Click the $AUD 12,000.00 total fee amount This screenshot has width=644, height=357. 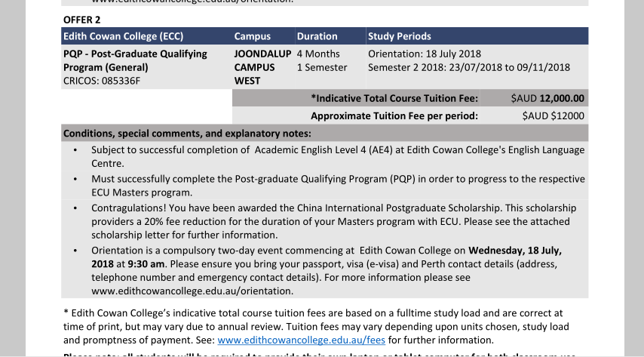547,98
